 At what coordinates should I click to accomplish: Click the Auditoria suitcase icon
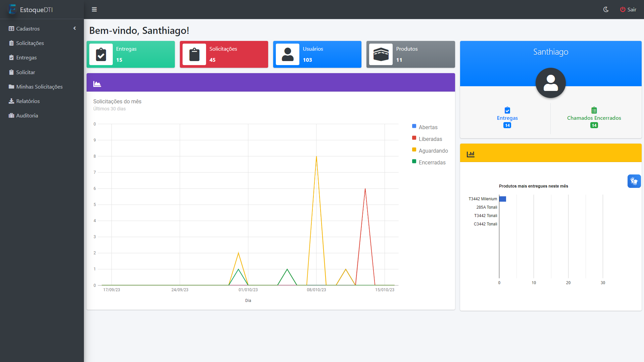pos(11,115)
